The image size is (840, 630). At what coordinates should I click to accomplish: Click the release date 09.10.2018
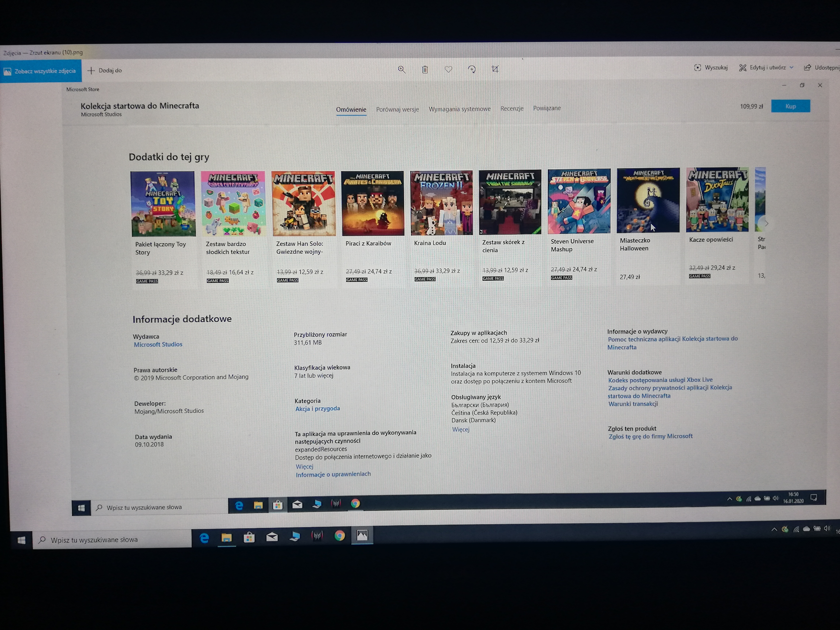pyautogui.click(x=149, y=444)
